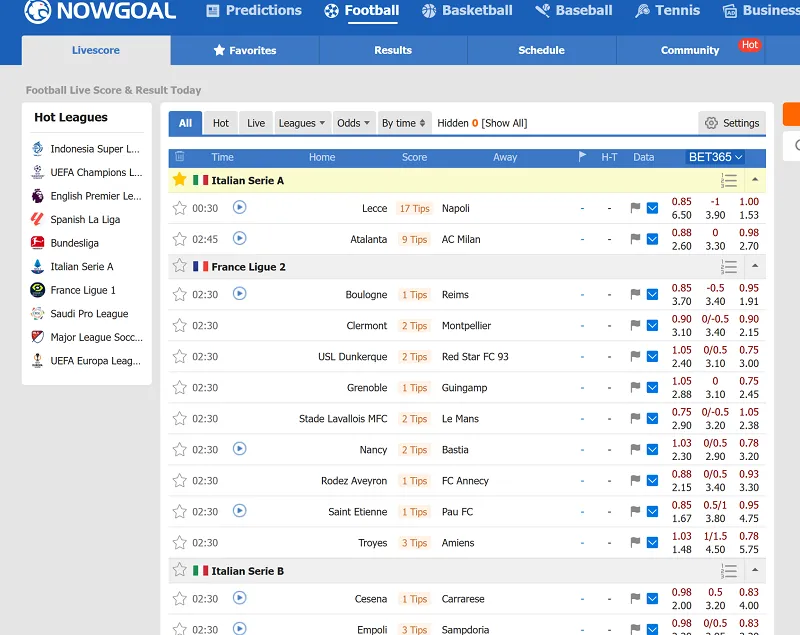Open the Leagues filter dropdown

[x=302, y=122]
